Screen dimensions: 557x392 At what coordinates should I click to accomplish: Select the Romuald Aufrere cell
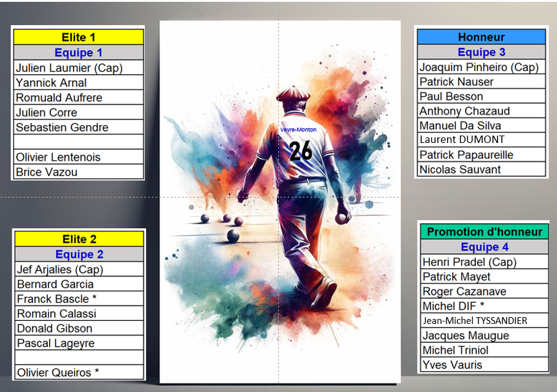click(79, 97)
